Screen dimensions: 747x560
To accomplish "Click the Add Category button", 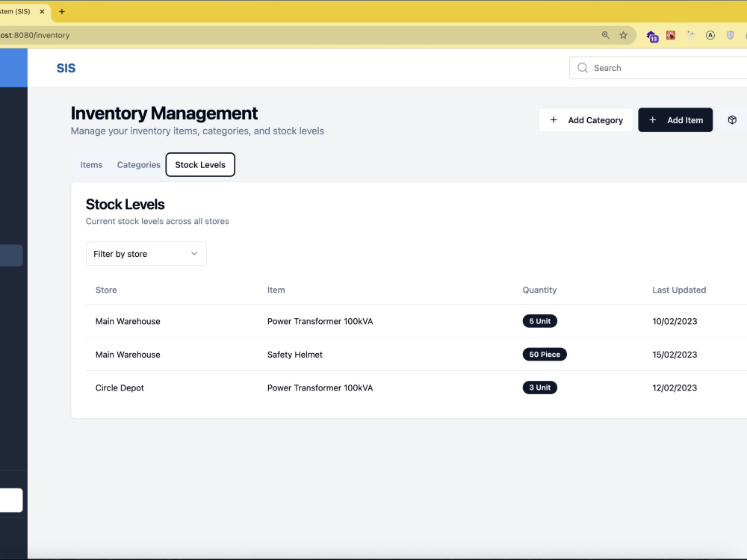I will (586, 120).
